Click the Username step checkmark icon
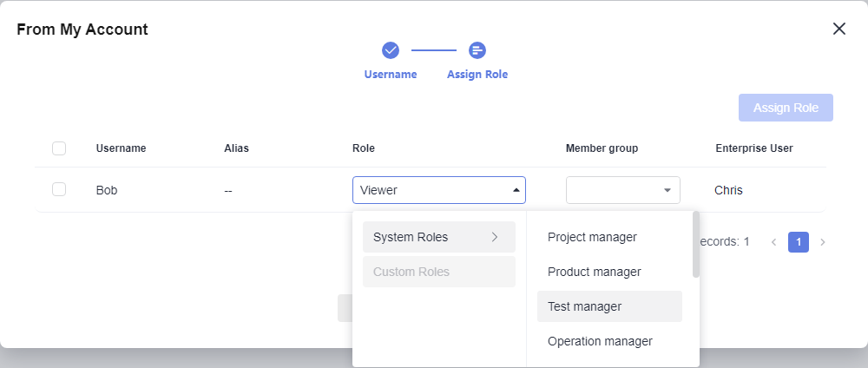Screen dimensions: 868x368 tap(391, 50)
